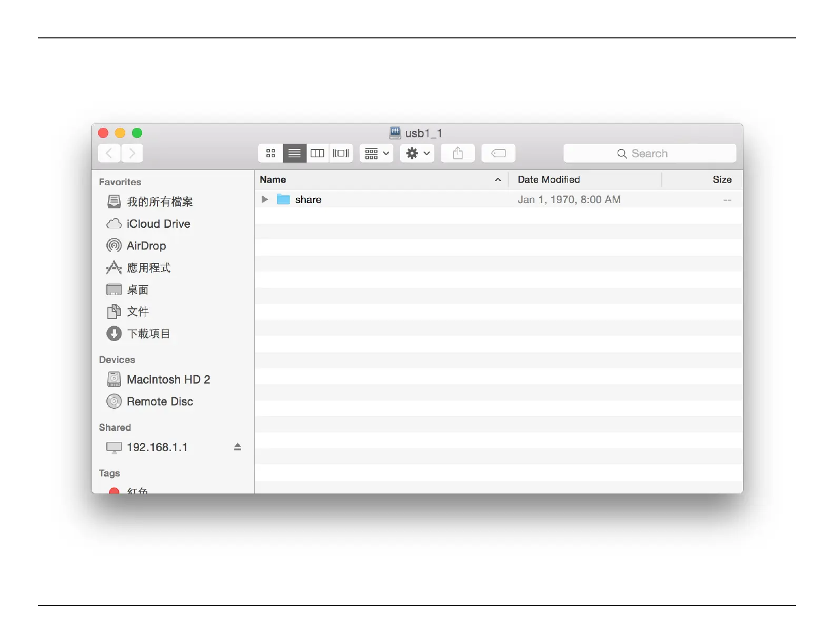Click the Devices section header
The width and height of the screenshot is (834, 644).
point(117,360)
